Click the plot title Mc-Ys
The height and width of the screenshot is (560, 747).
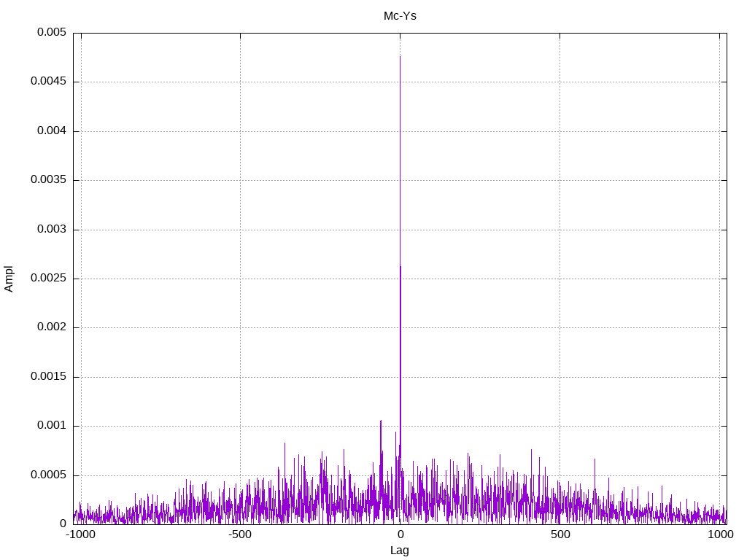pos(400,15)
